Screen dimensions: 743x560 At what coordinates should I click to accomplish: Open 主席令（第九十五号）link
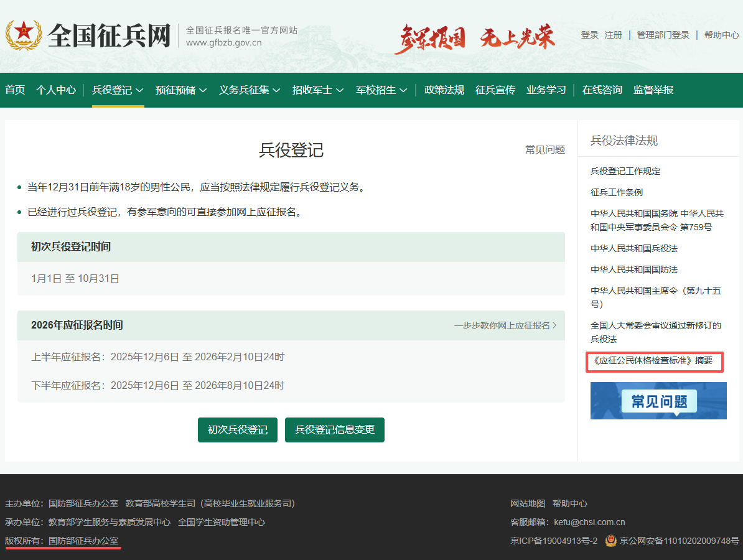[656, 297]
